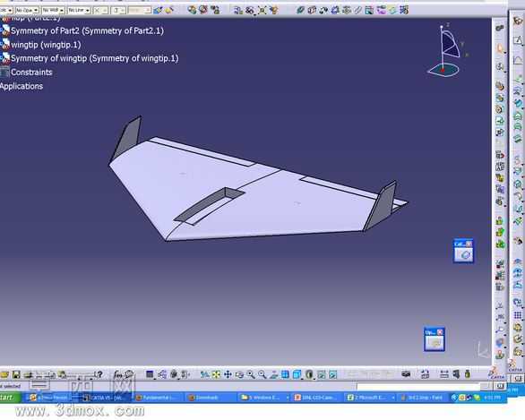Image resolution: width=525 pixels, height=420 pixels.
Task: Switch to the Paint taskbar window
Action: click(x=423, y=398)
